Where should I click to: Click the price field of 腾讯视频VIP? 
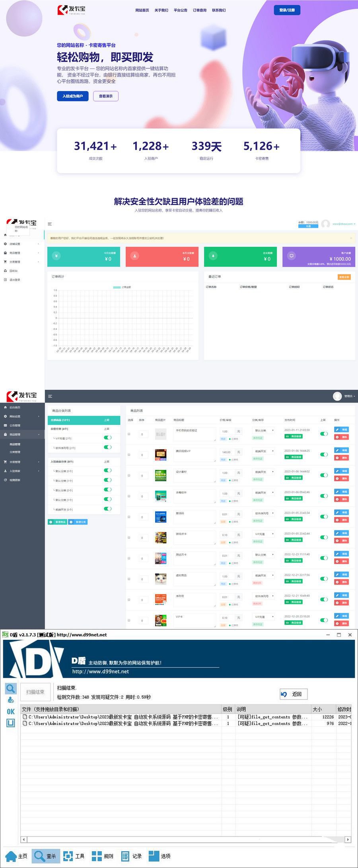[227, 452]
